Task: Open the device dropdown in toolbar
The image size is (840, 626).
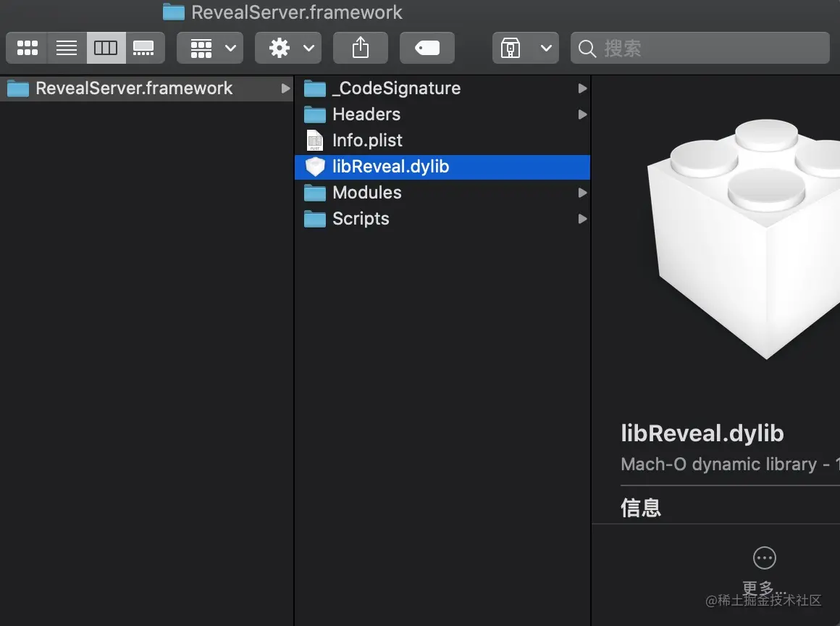Action: pos(525,49)
